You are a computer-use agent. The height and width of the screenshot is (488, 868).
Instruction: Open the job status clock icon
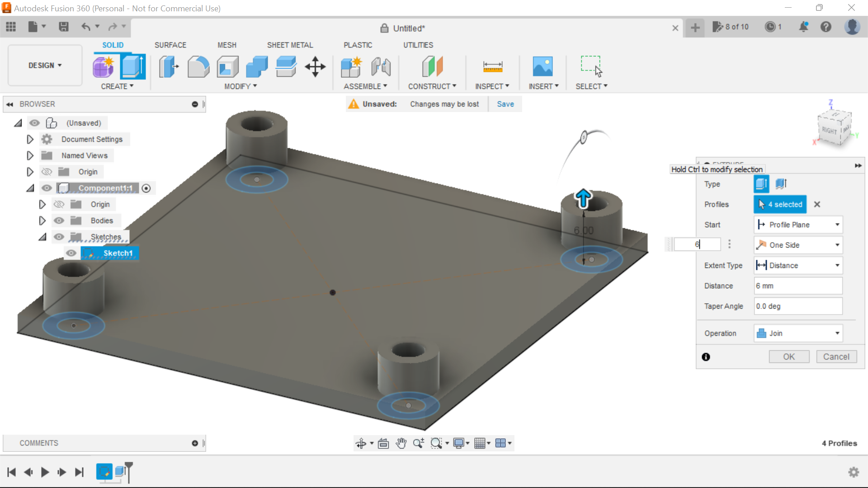(770, 27)
